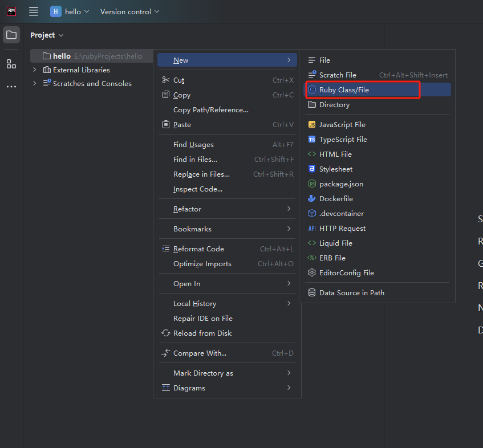Open the More tool windows ellipsis
Screen dimensions: 483x448
pyautogui.click(x=11, y=87)
